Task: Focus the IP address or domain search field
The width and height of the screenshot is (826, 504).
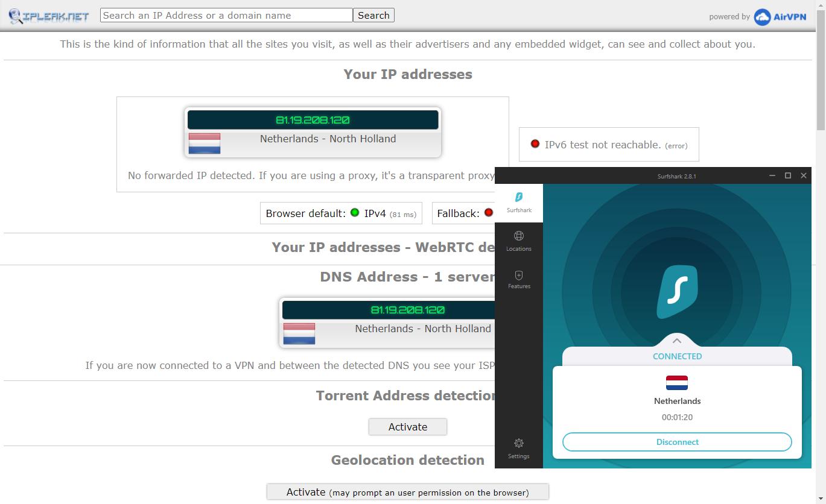Action: 226,15
